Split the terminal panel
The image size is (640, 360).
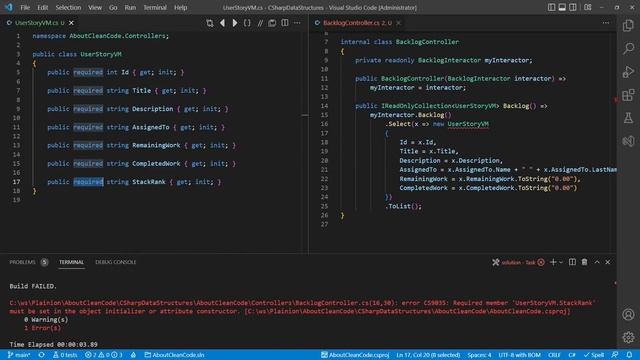[x=572, y=262]
